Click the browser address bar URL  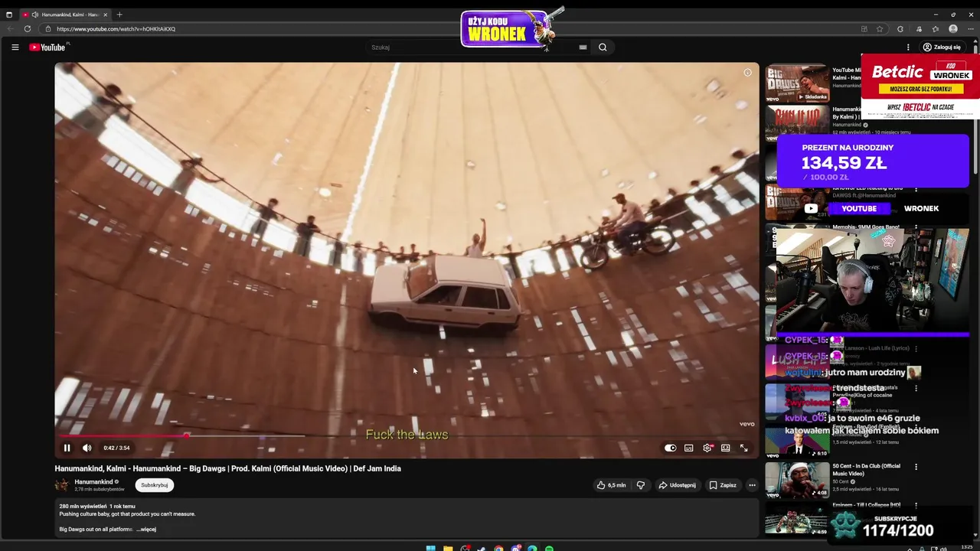pos(116,28)
